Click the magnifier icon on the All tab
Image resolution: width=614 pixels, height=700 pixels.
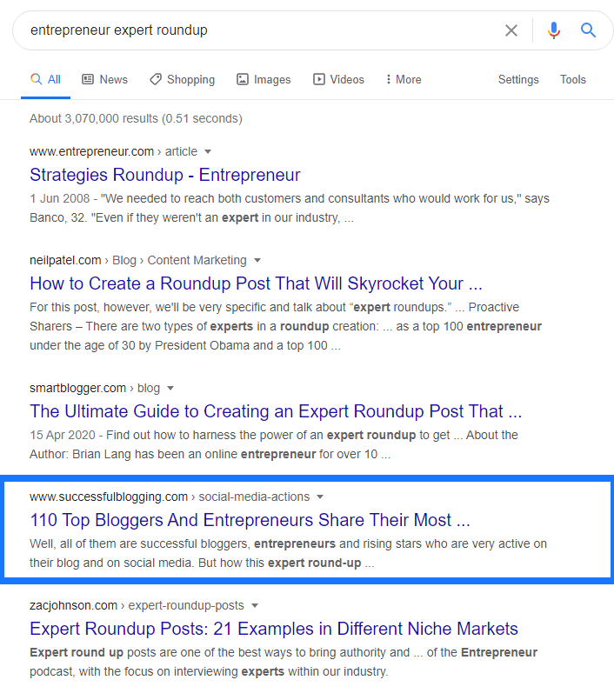[x=37, y=79]
